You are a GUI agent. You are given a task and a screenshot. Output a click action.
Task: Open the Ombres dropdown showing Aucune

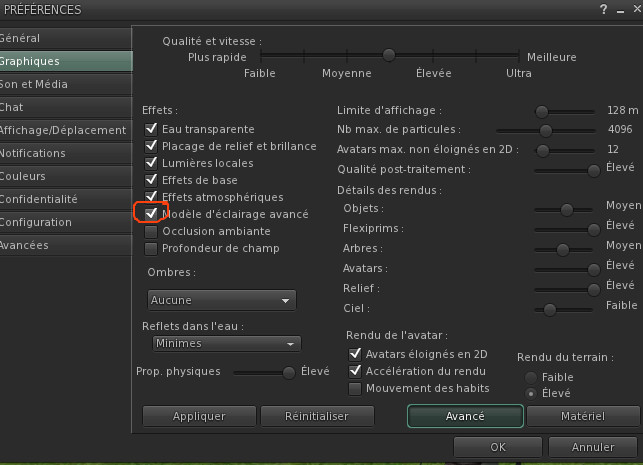point(221,300)
